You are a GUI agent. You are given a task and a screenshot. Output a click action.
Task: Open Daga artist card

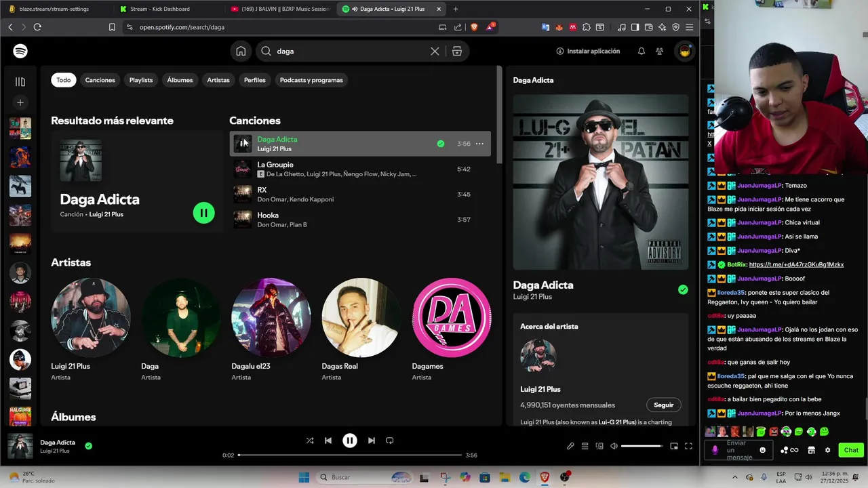[181, 329]
